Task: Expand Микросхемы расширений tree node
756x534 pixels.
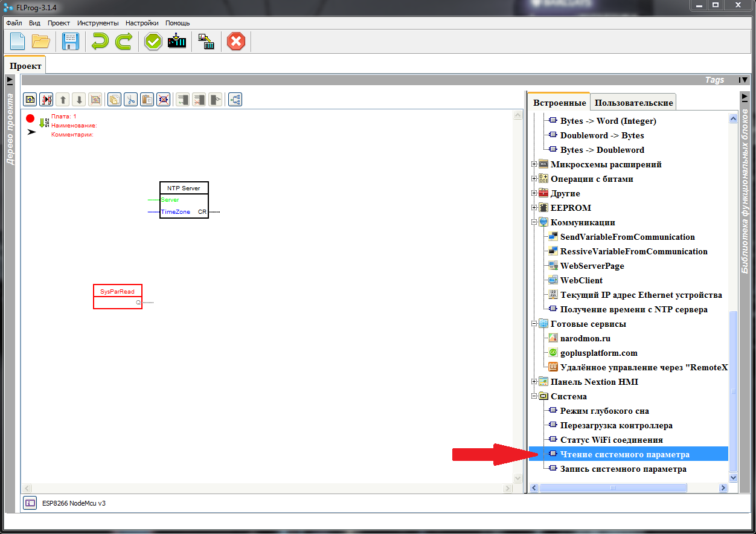Action: pyautogui.click(x=534, y=164)
